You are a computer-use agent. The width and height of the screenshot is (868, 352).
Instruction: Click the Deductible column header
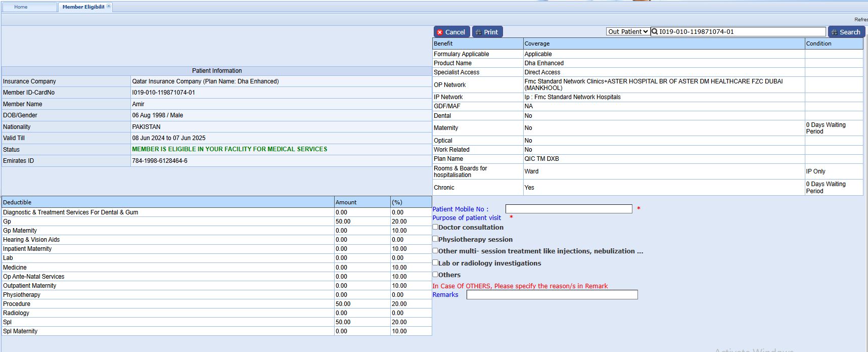17,202
